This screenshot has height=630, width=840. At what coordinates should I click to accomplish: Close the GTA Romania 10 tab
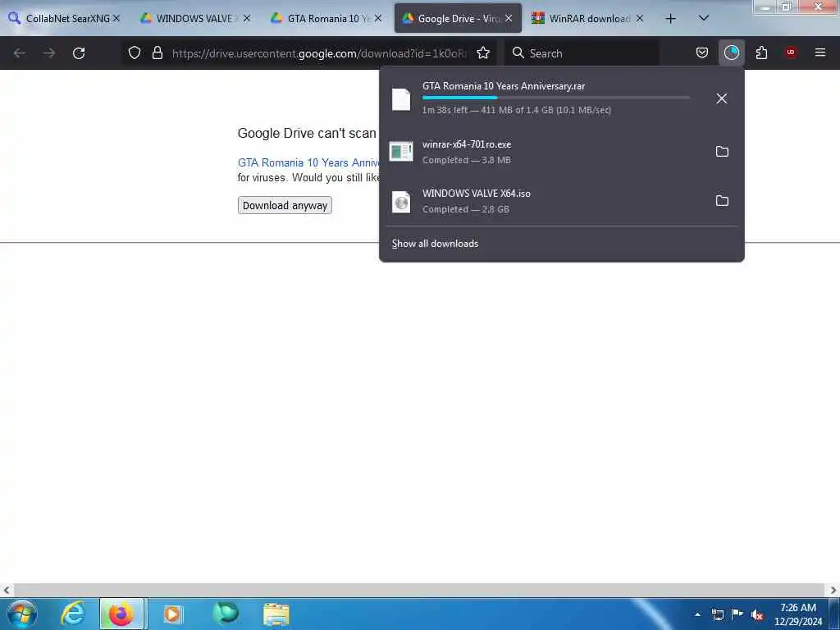click(378, 19)
